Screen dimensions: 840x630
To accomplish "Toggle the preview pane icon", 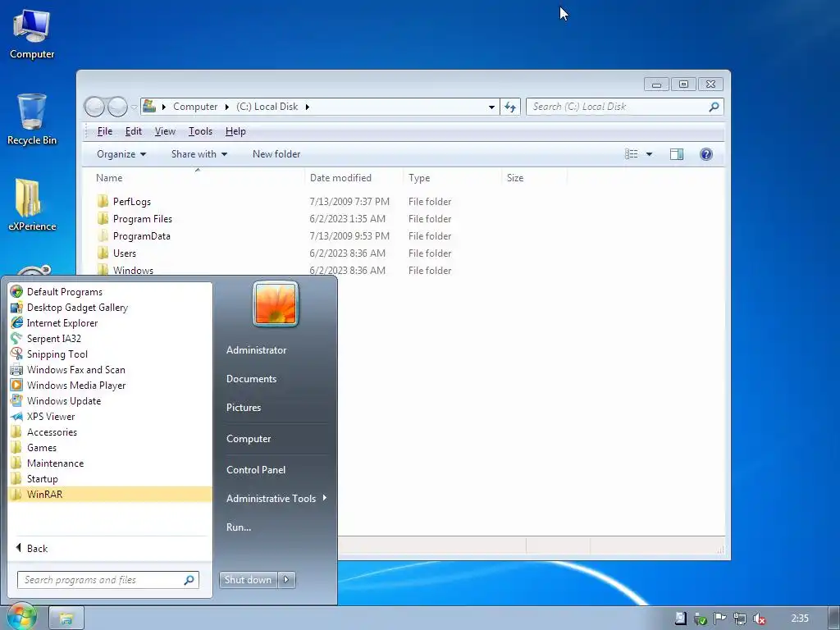I will pos(677,154).
